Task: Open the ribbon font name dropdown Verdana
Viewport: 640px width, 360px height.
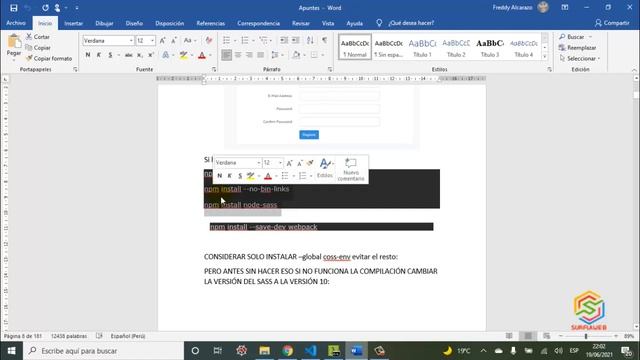Action: click(131, 40)
